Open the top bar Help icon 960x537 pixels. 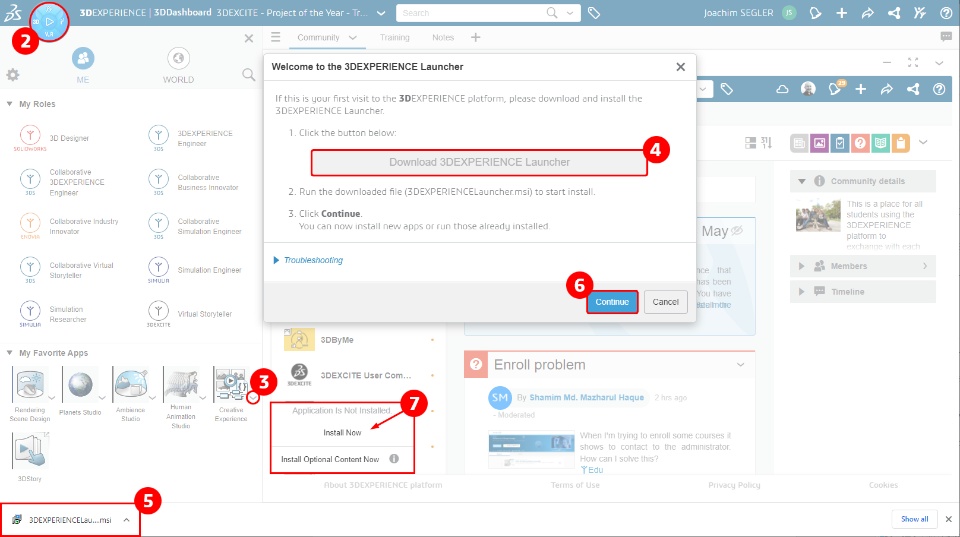946,13
